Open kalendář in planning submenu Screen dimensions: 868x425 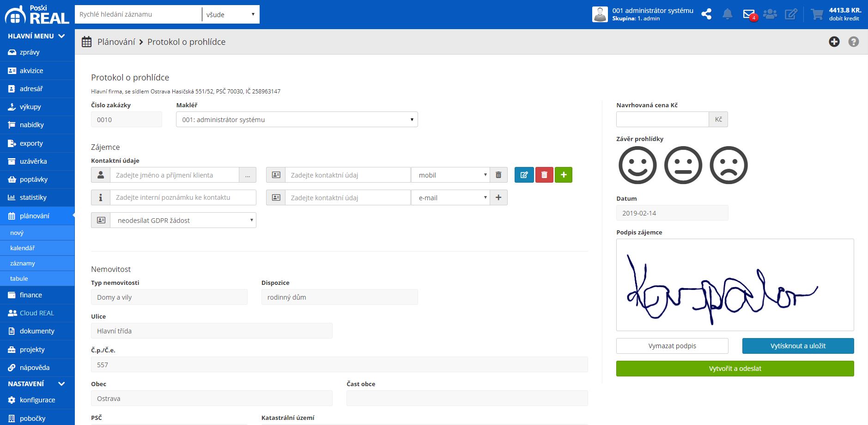point(23,248)
